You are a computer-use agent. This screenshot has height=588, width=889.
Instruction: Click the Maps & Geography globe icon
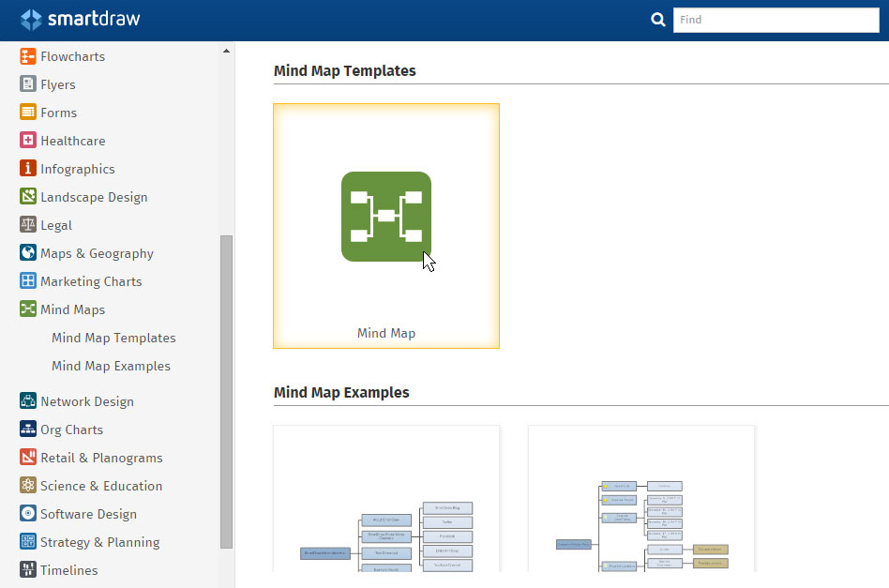tap(28, 252)
